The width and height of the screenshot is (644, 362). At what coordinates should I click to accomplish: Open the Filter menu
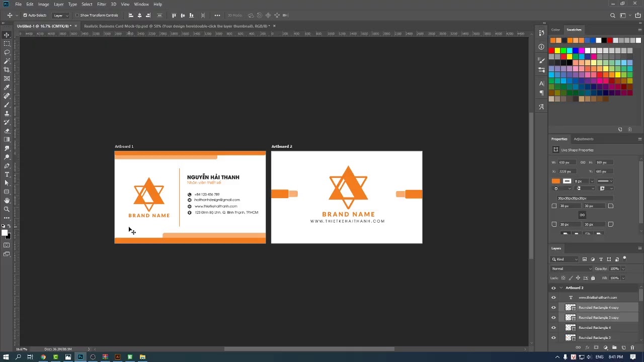102,4
